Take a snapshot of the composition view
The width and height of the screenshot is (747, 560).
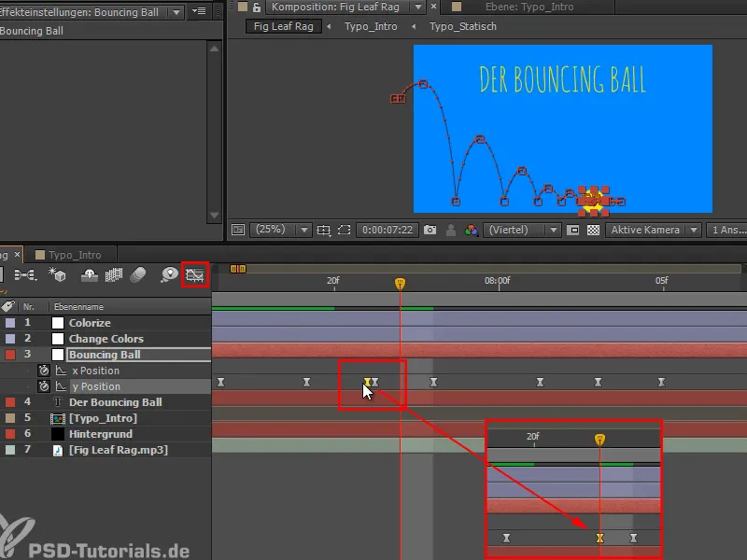[x=429, y=230]
